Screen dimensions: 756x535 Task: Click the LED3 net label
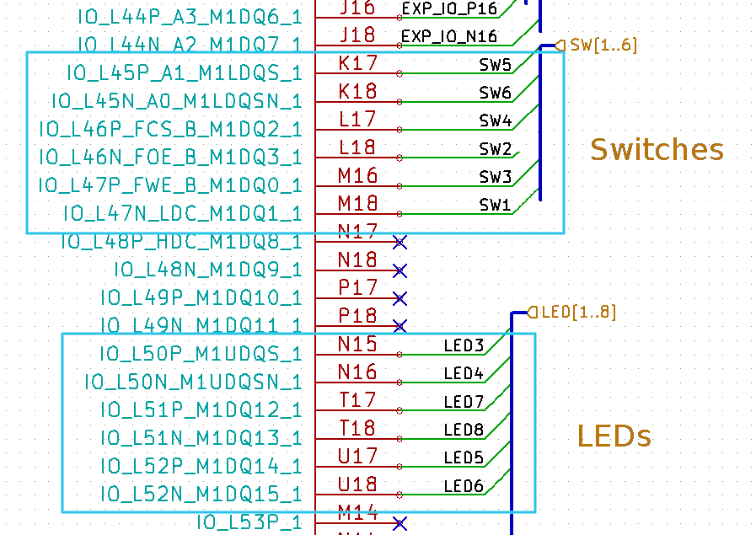(x=464, y=346)
